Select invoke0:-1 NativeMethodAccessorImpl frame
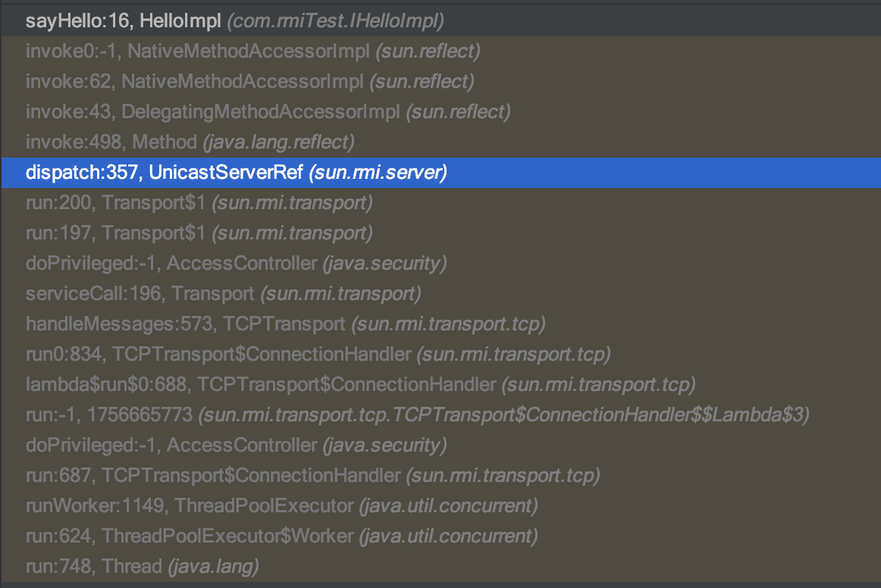 click(x=440, y=51)
